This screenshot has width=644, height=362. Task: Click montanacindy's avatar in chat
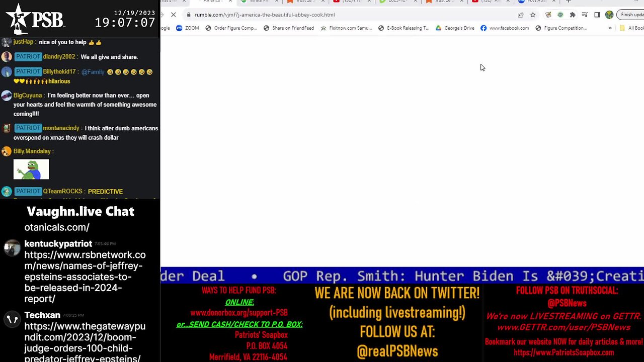coord(6,128)
